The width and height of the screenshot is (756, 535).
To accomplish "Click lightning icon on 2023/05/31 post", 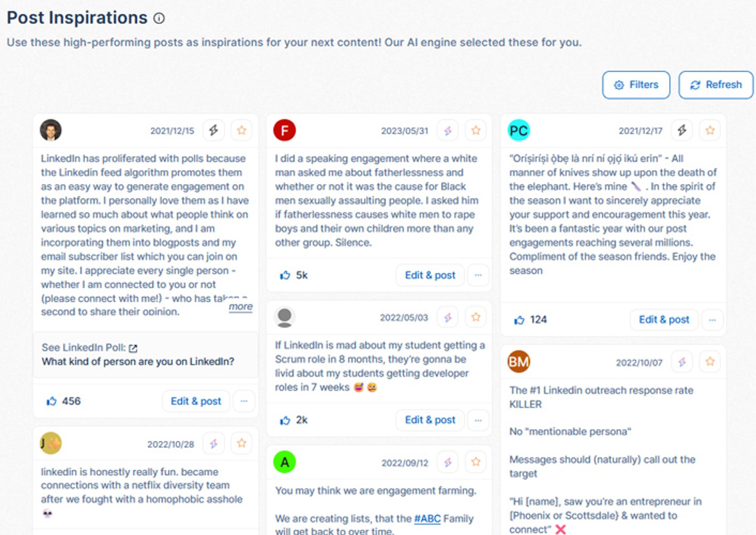I will tap(448, 130).
